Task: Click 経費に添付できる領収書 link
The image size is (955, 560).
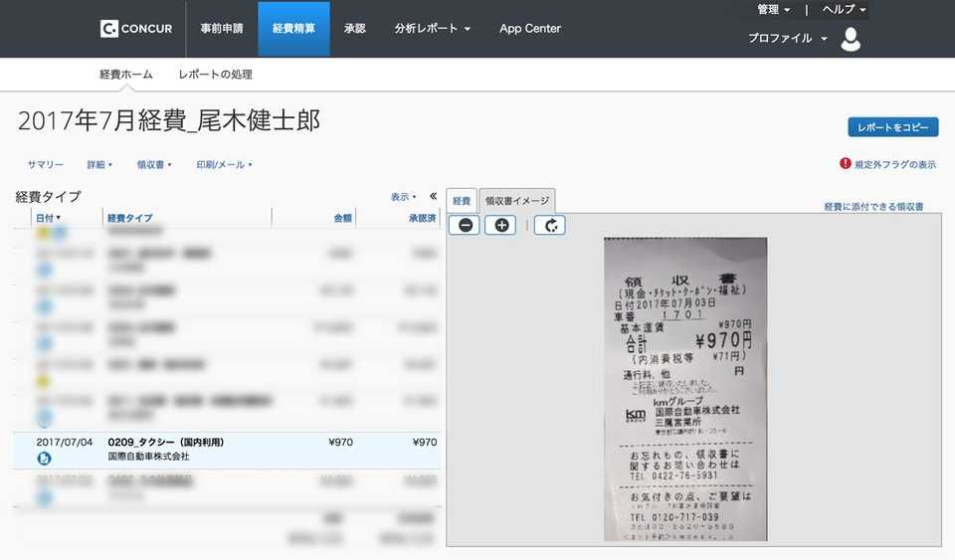Action: coord(873,207)
